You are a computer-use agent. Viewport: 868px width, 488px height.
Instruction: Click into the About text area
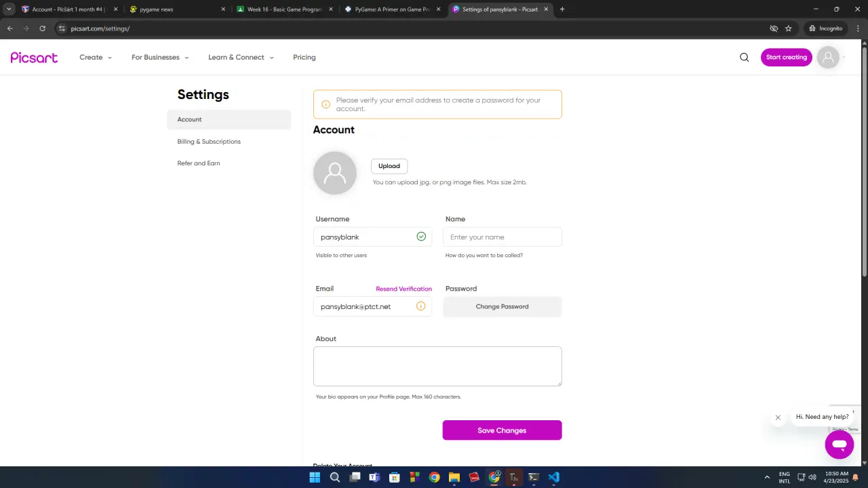pos(437,366)
